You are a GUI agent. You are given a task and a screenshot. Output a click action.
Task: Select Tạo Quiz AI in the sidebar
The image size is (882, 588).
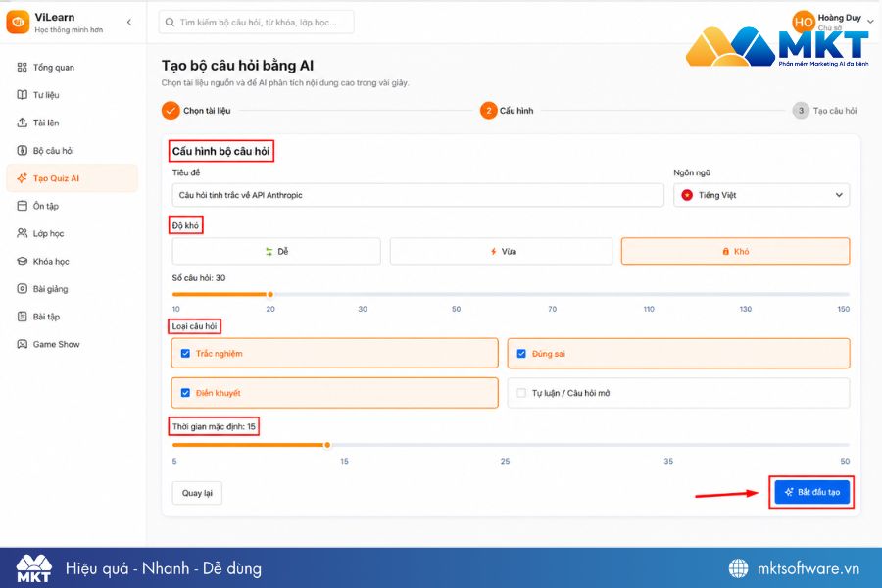coord(72,178)
